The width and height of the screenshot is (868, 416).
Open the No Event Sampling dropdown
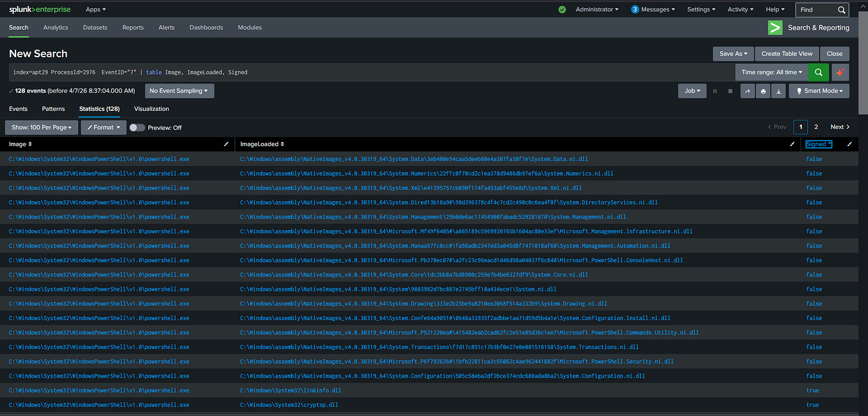(179, 91)
